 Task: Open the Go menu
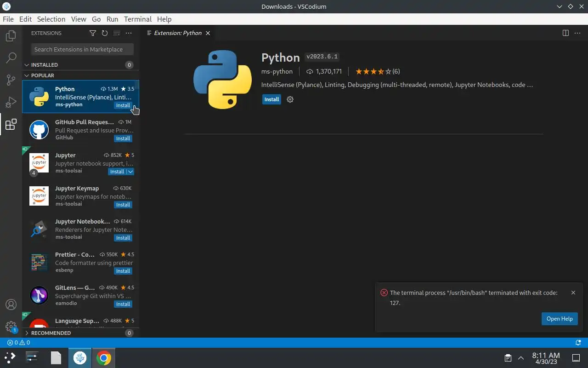pos(96,19)
